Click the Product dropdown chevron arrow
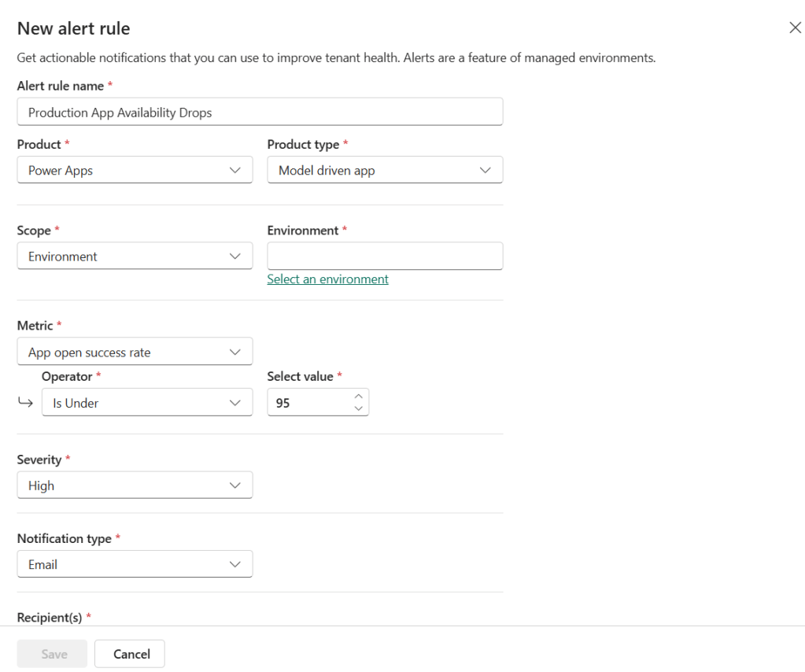Viewport: 805px width, 672px height. click(x=234, y=170)
